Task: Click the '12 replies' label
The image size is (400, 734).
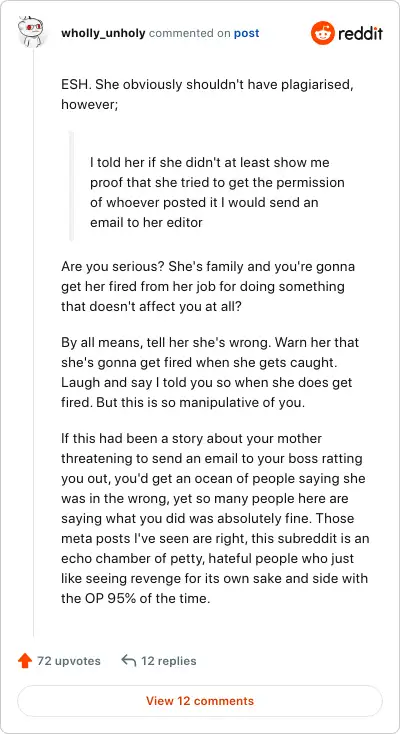Action: pyautogui.click(x=169, y=661)
